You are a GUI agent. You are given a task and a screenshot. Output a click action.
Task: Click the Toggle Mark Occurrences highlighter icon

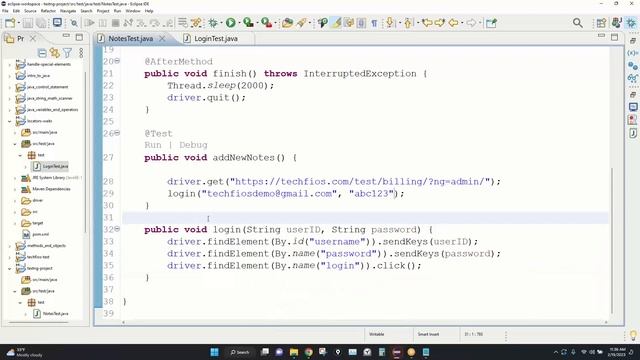point(336,23)
